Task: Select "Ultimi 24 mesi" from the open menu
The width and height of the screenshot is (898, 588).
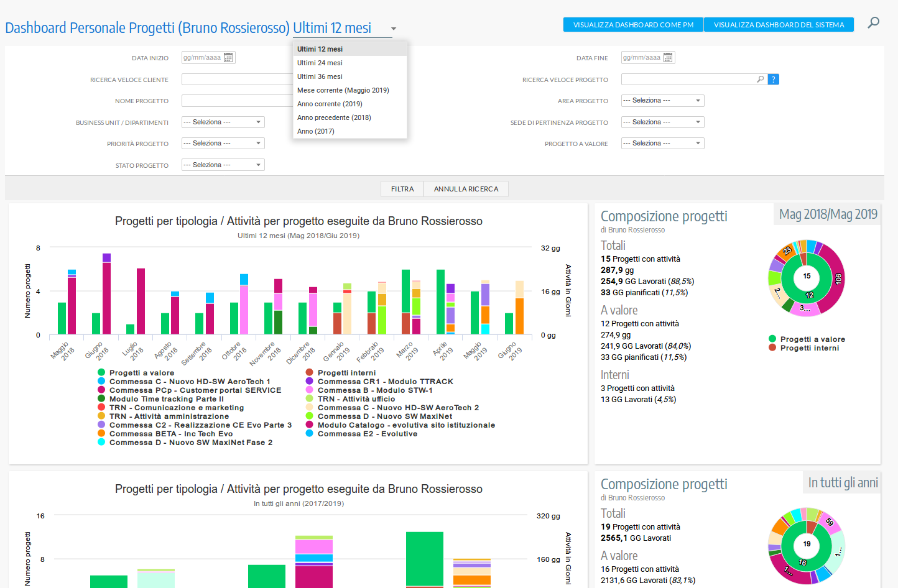Action: point(320,62)
